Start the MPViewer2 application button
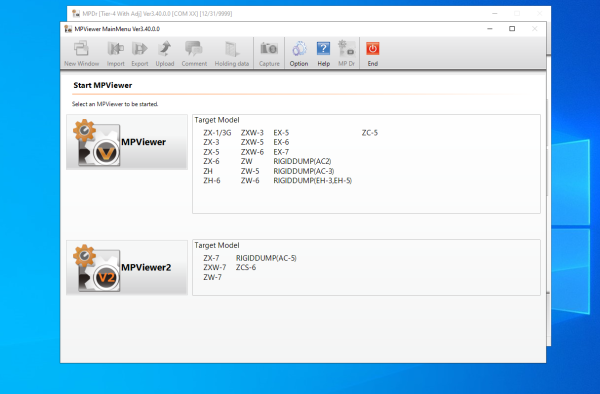 (x=127, y=267)
